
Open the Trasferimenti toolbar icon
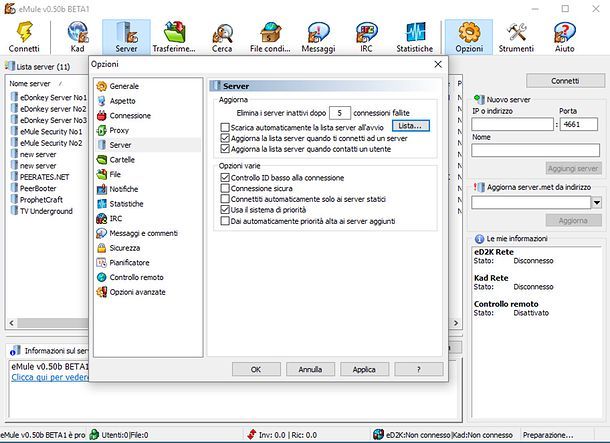click(x=174, y=37)
